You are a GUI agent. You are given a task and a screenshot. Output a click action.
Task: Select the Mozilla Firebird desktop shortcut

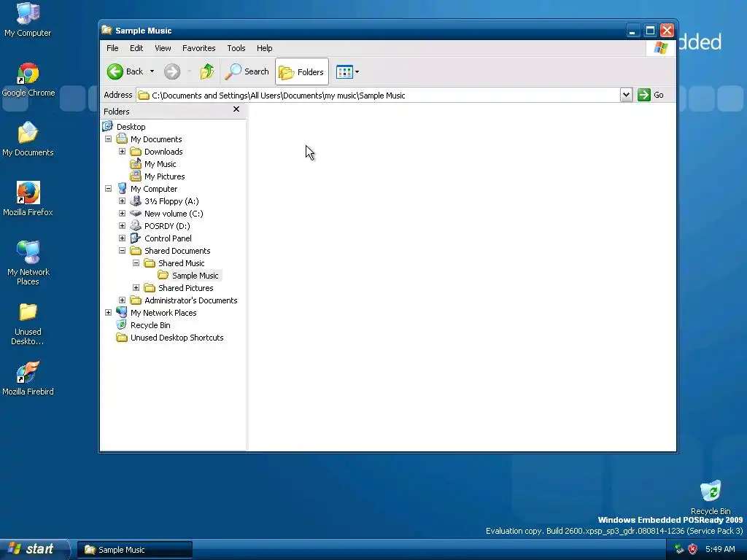(28, 378)
